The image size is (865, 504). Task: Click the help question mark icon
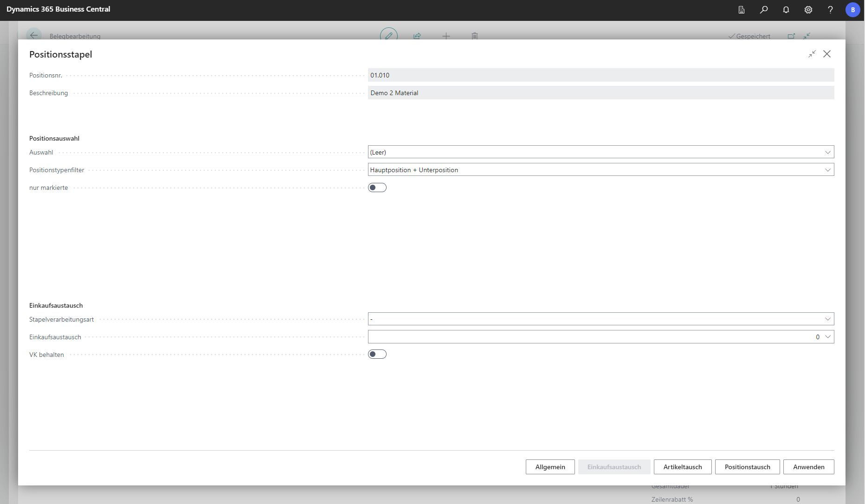(830, 10)
